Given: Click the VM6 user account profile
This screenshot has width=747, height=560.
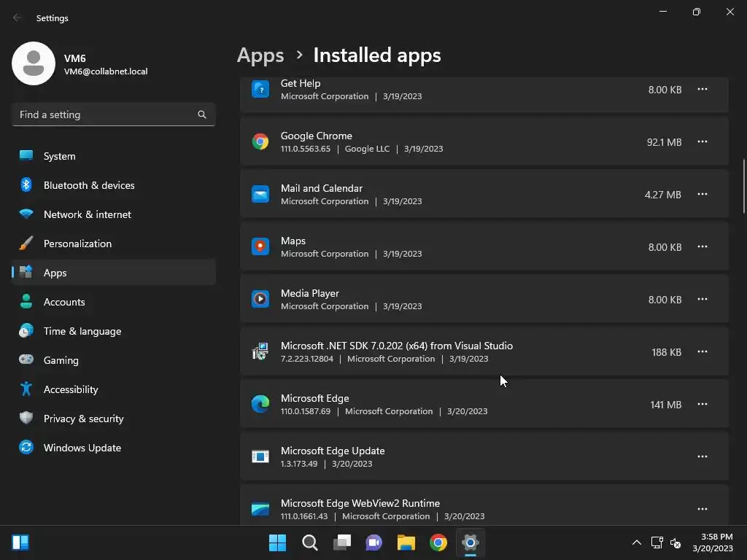Looking at the screenshot, I should 80,64.
